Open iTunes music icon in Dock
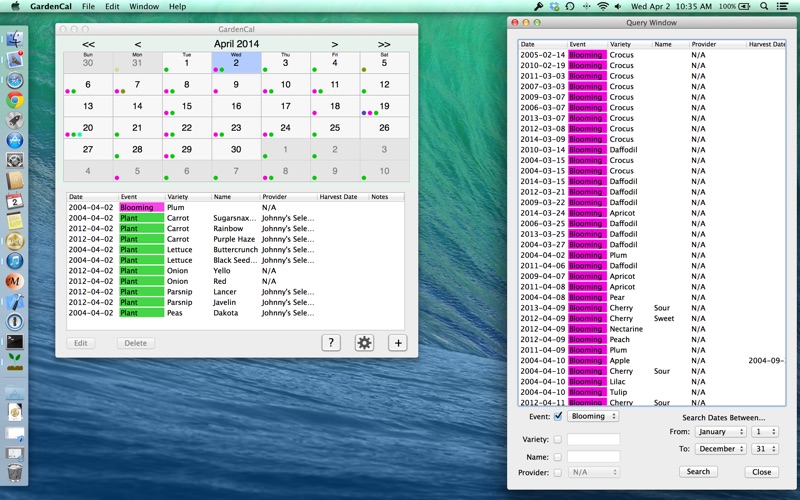Image resolution: width=800 pixels, height=500 pixels. pos(15,261)
